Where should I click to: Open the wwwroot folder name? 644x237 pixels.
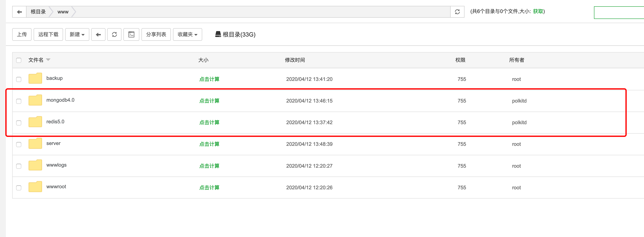point(56,187)
